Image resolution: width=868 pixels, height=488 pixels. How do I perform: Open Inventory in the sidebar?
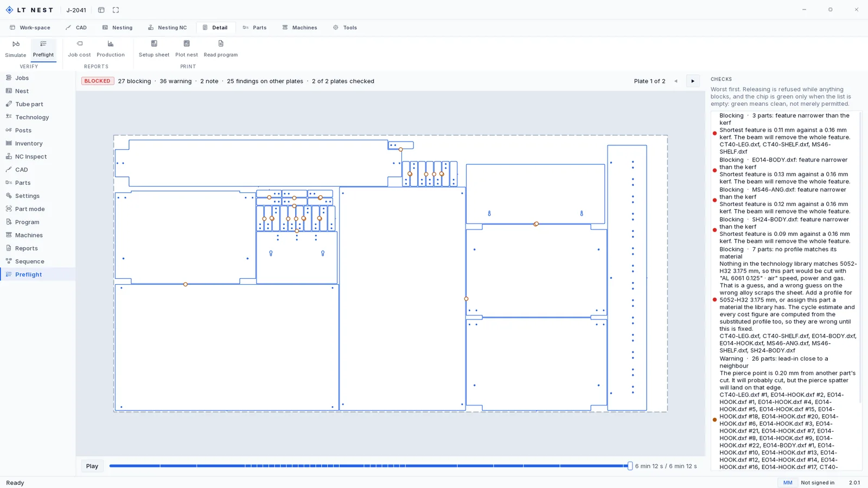[x=38, y=143]
